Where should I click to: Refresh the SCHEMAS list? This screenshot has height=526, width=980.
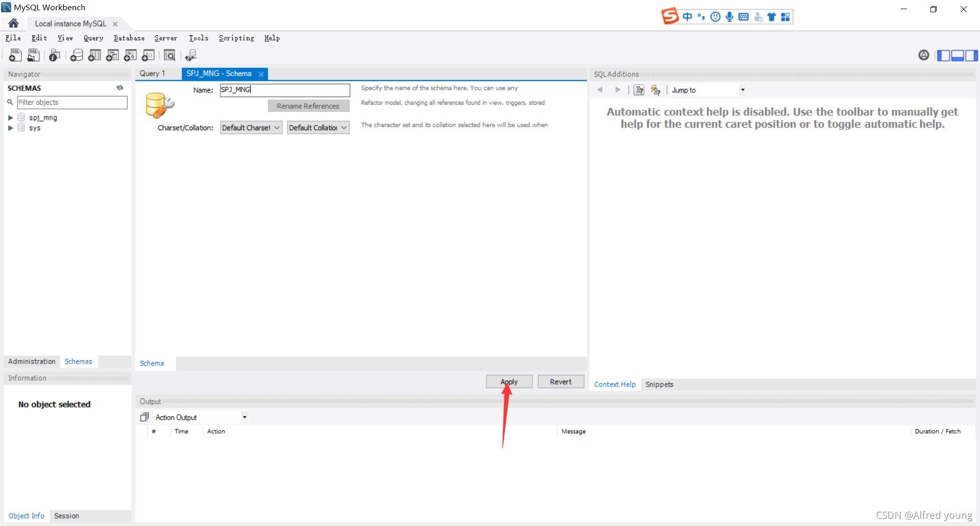pyautogui.click(x=120, y=88)
